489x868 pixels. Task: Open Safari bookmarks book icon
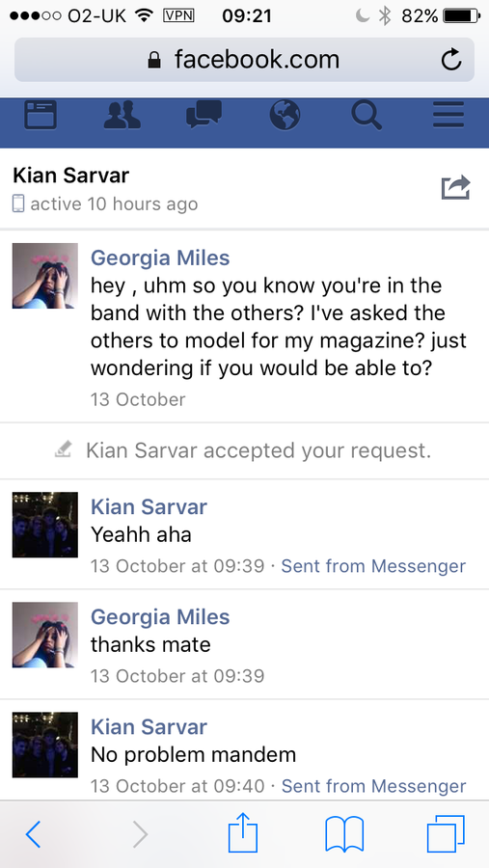[344, 834]
